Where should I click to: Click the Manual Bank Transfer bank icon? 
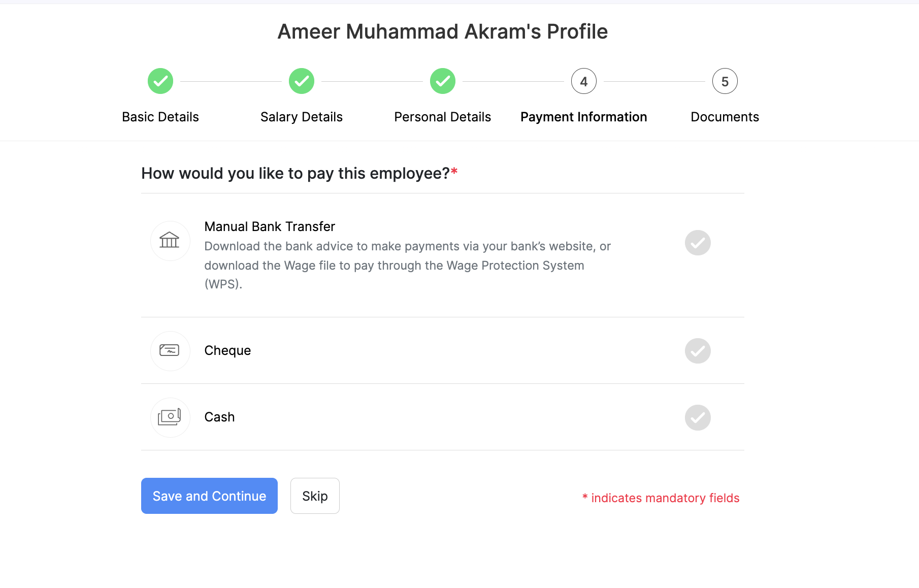170,241
